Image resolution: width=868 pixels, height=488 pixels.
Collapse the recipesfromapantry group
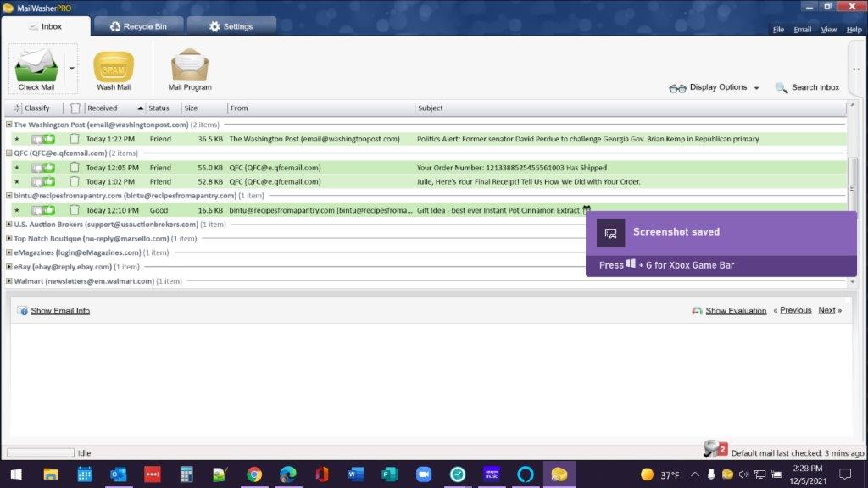click(x=8, y=196)
